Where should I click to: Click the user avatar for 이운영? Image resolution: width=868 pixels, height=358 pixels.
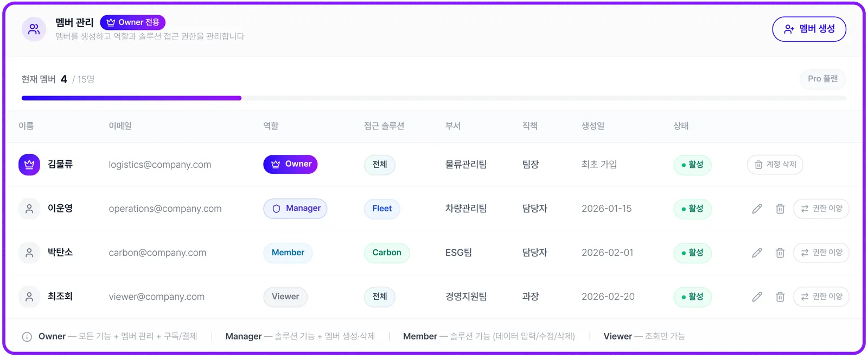click(x=29, y=209)
